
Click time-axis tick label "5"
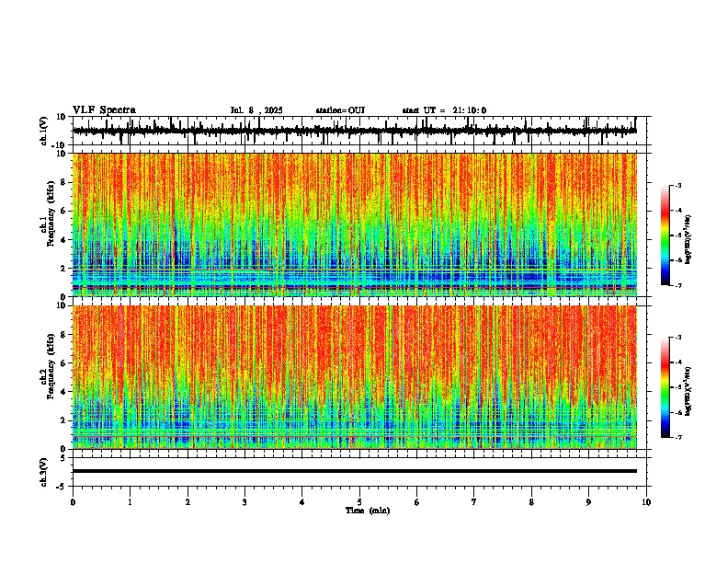(x=359, y=502)
